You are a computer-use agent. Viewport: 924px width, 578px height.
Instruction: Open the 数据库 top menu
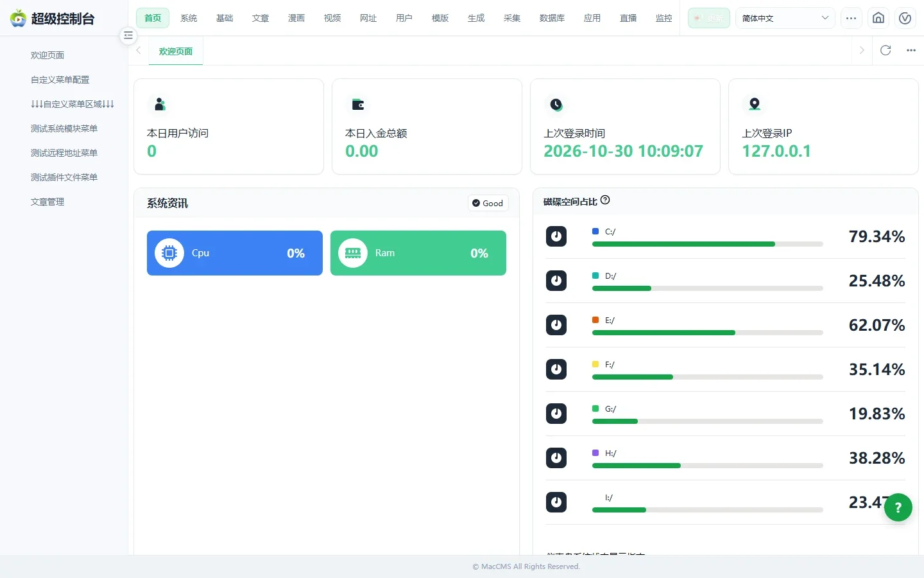(552, 18)
